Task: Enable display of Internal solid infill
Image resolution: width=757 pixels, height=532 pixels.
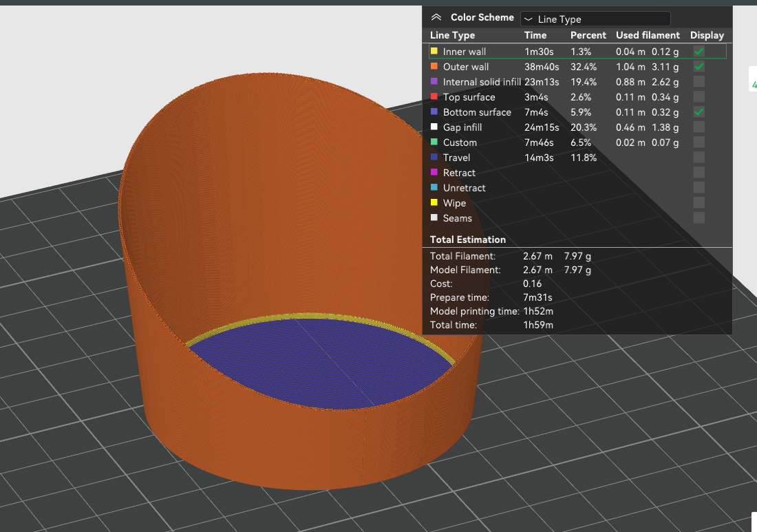Action: click(699, 82)
